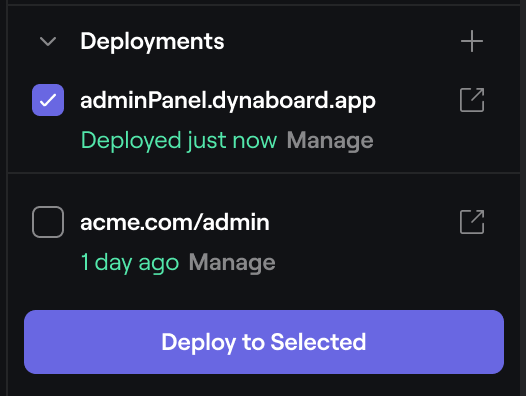The image size is (526, 396).
Task: Uncheck the adminPanel.dynaboard.app checkbox
Action: pos(48,100)
